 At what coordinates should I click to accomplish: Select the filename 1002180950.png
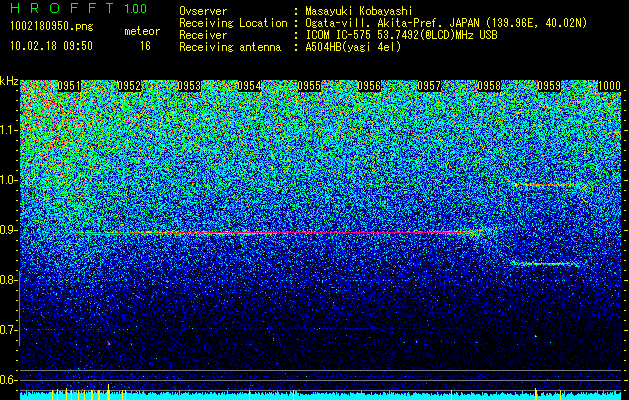[x=52, y=27]
